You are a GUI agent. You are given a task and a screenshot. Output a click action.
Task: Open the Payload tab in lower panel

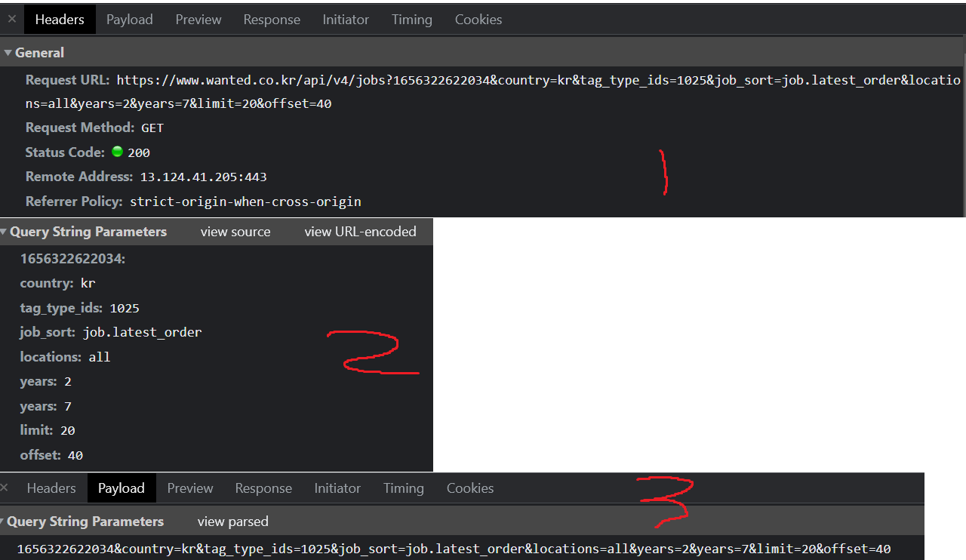[122, 488]
